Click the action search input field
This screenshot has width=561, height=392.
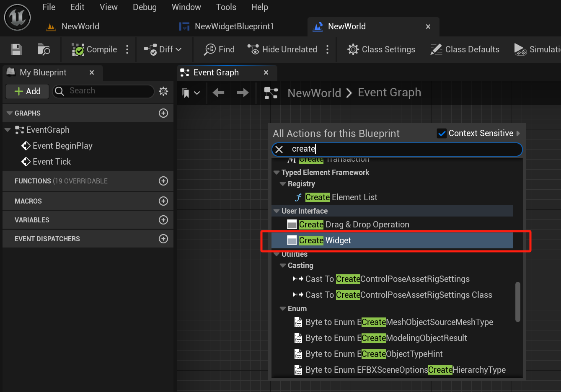coord(397,149)
